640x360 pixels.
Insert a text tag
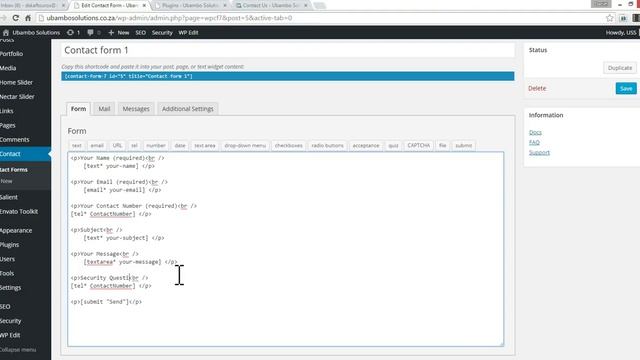click(x=76, y=145)
